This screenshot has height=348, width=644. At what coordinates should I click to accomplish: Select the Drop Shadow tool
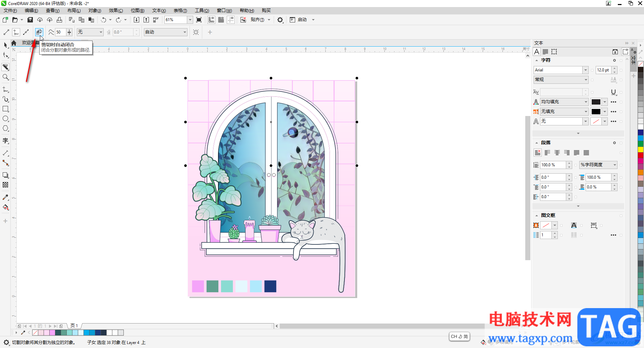(x=5, y=175)
